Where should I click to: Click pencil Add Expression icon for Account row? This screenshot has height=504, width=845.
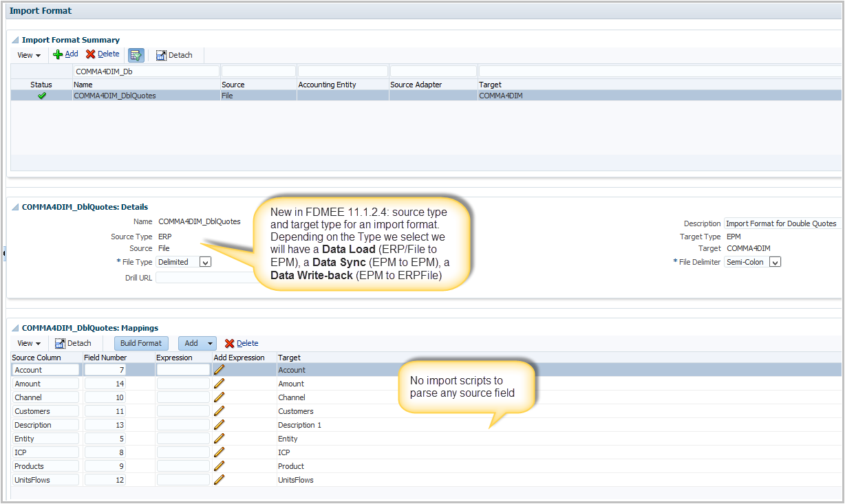tap(220, 370)
